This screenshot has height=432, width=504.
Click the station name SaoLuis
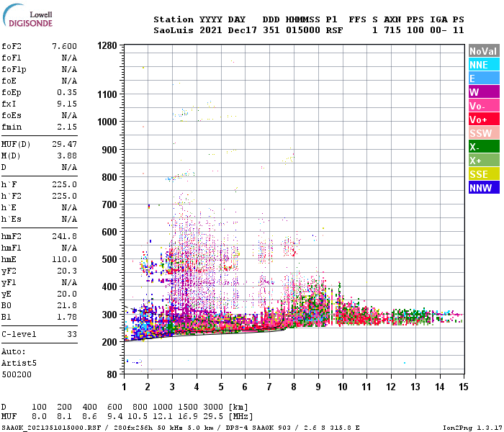pyautogui.click(x=174, y=30)
